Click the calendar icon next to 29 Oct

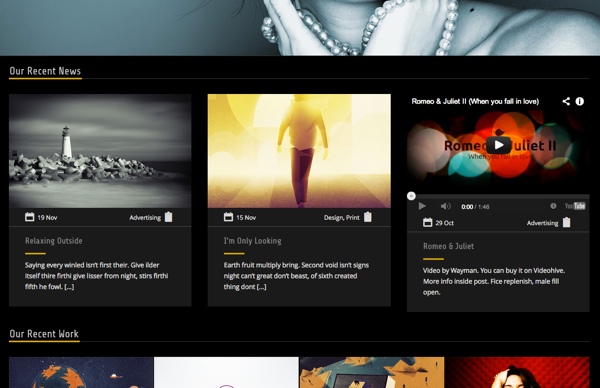pyautogui.click(x=427, y=222)
